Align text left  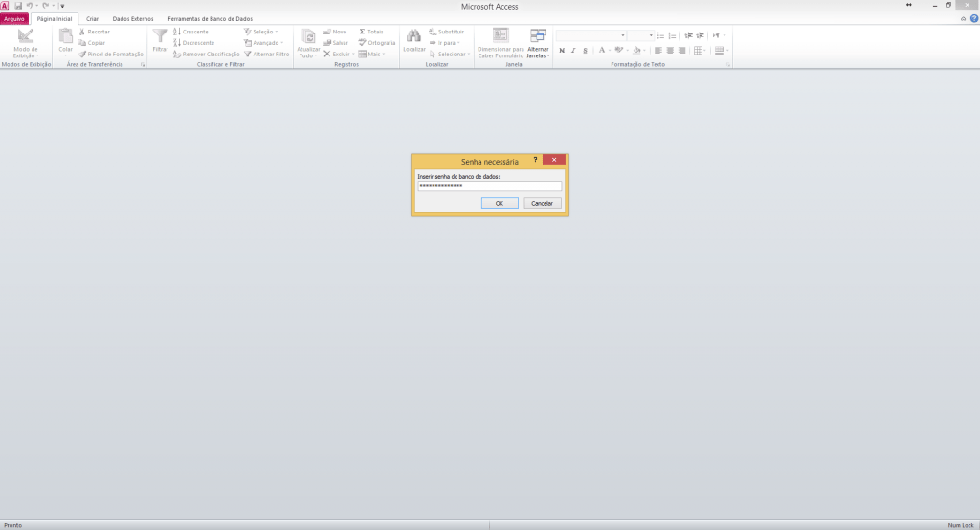[658, 51]
